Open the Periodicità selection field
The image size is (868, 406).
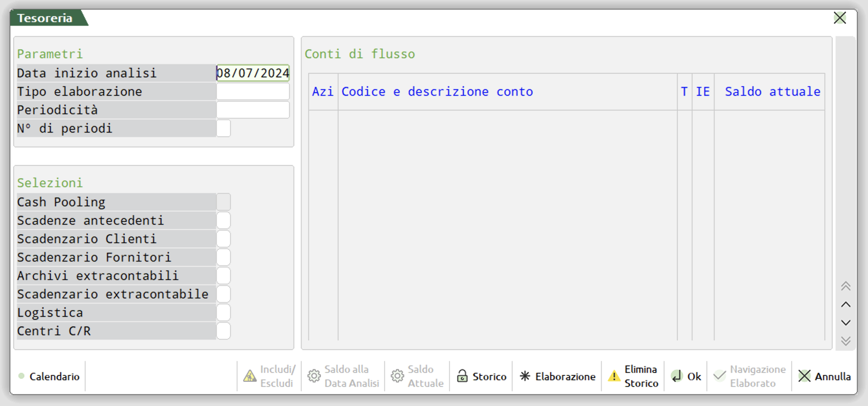253,110
